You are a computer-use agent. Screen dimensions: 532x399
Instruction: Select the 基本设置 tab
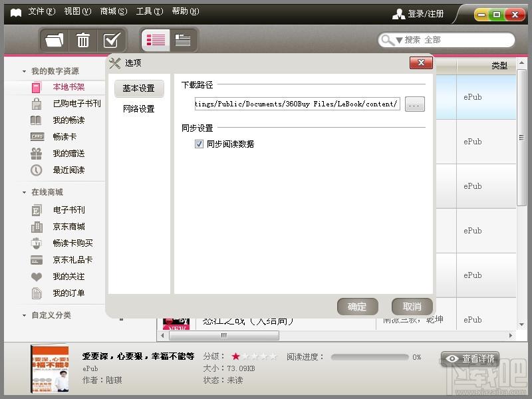click(139, 88)
